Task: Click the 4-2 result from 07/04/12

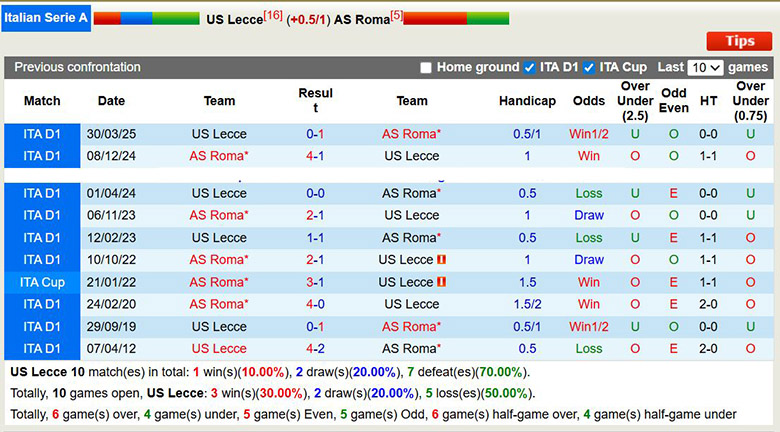Action: pos(315,348)
